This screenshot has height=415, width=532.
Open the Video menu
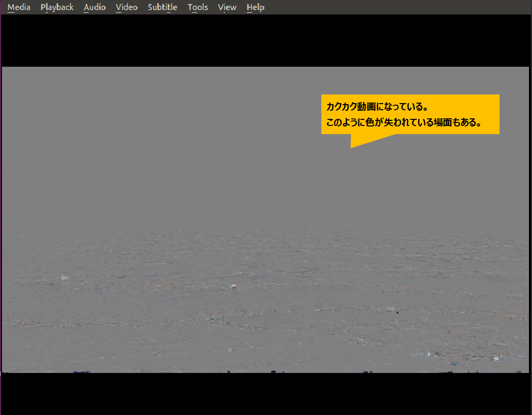tap(126, 7)
